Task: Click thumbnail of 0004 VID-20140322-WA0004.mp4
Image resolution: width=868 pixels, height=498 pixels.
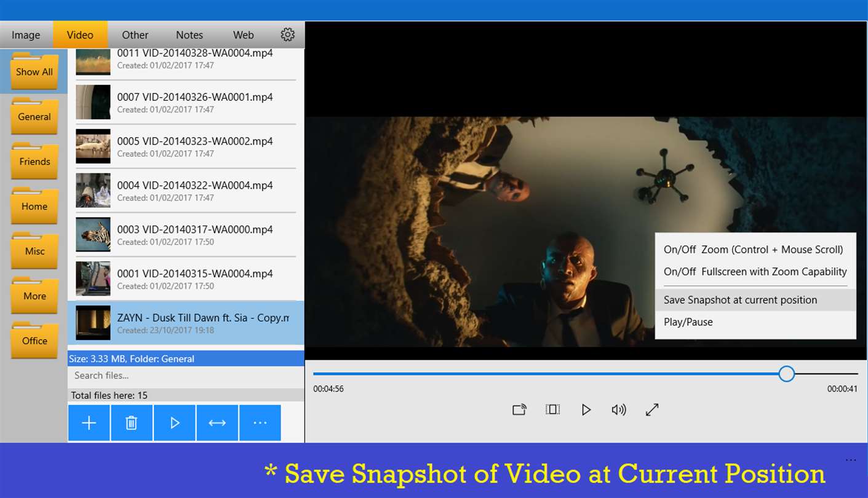Action: pyautogui.click(x=93, y=191)
